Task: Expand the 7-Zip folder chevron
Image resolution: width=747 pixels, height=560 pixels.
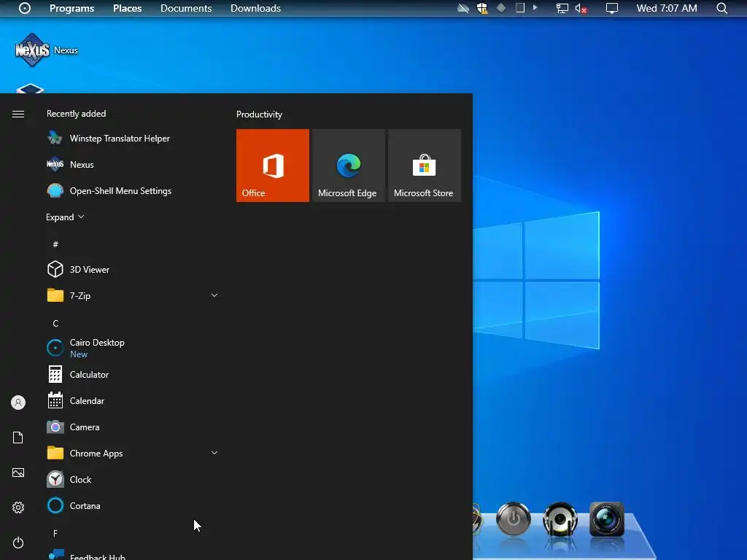Action: point(214,296)
